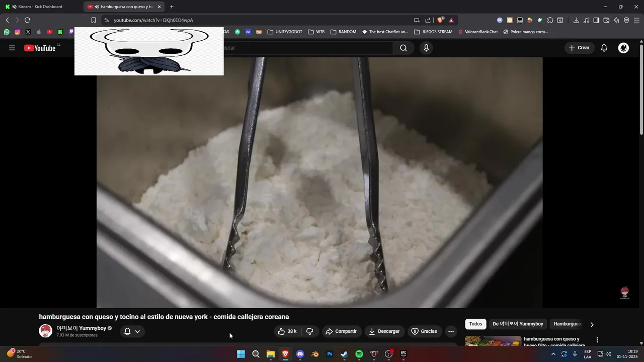
Task: Go to the YouTube home logo
Action: (40, 48)
